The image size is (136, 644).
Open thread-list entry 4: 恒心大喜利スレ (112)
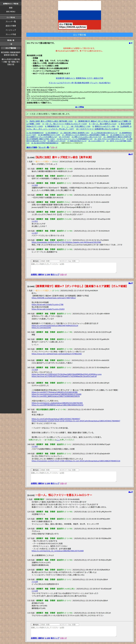click(x=103, y=124)
